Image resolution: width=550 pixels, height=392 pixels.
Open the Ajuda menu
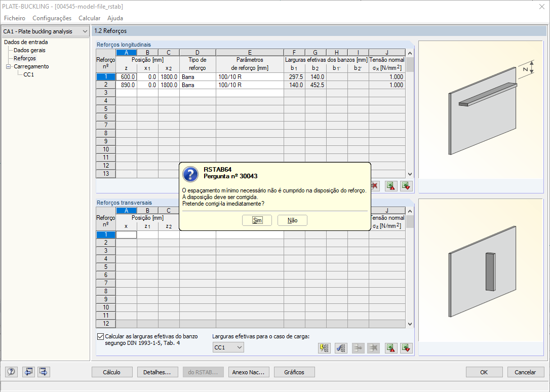click(115, 18)
